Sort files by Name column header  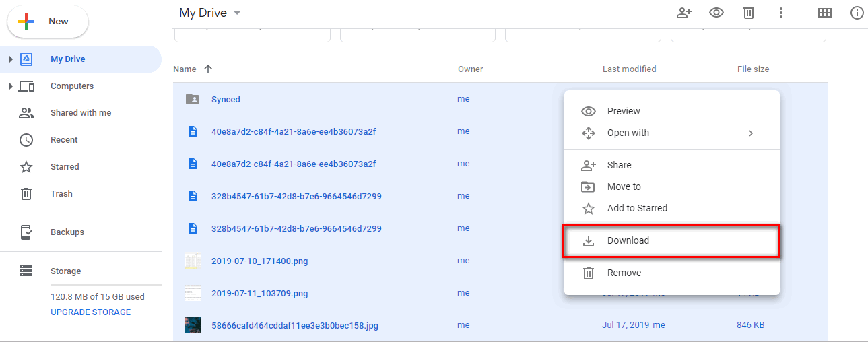coord(185,69)
